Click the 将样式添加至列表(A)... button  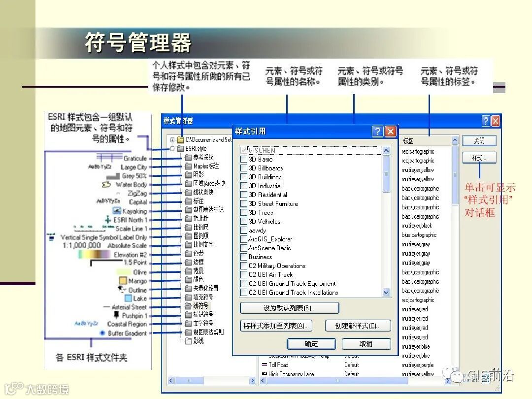click(276, 326)
